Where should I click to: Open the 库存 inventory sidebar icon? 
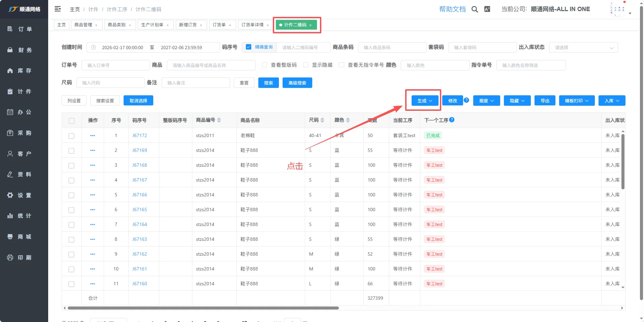pos(10,71)
